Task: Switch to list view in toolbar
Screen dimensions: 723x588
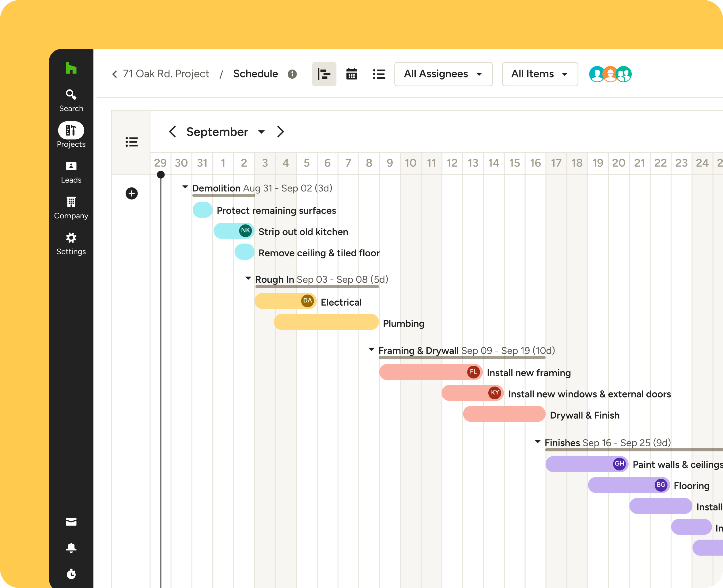Action: point(379,74)
